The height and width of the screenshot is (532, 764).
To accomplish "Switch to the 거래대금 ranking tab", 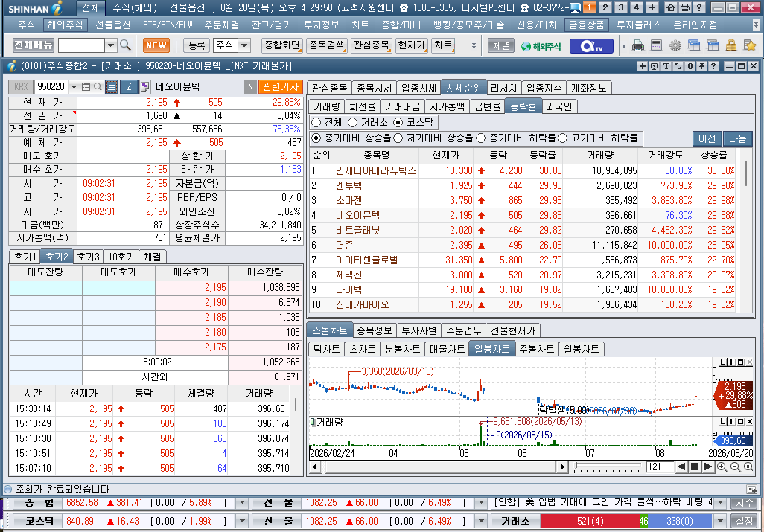I will click(402, 106).
